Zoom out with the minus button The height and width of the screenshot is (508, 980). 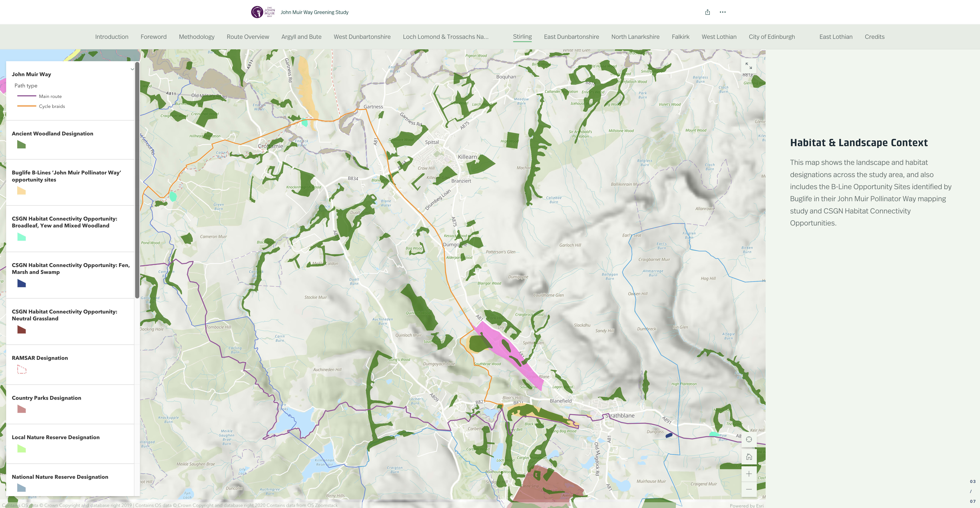749,489
